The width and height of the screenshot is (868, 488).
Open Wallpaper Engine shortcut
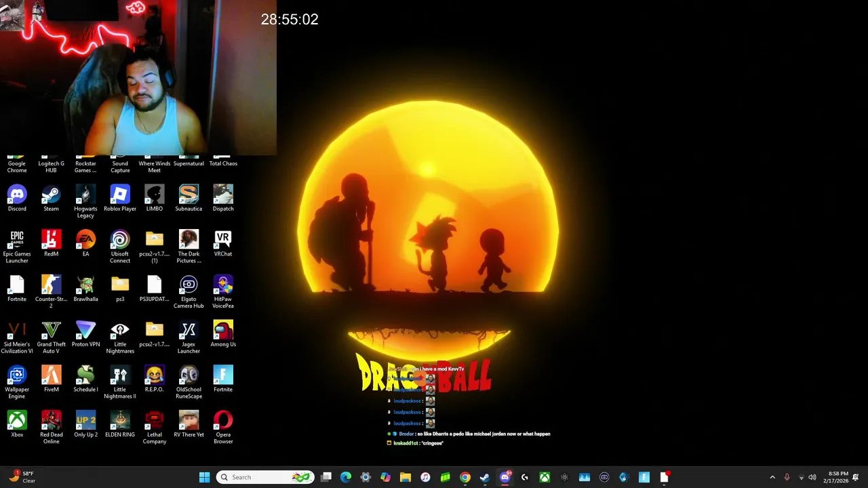tap(17, 382)
